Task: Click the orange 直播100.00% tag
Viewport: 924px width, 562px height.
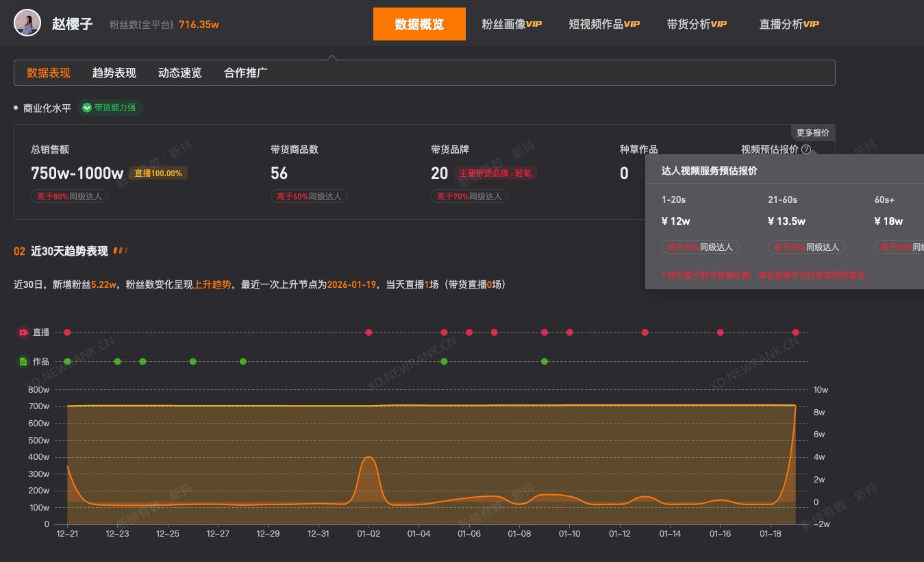Action: coord(158,173)
